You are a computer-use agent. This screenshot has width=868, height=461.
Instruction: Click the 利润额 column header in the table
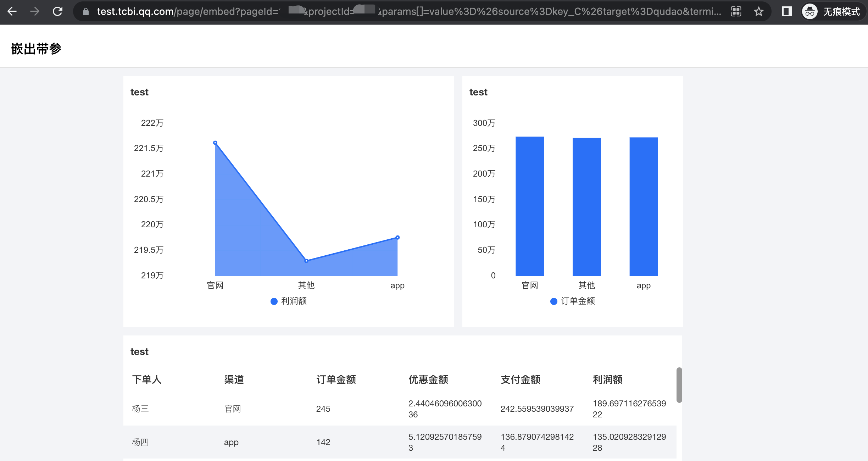[x=608, y=379]
